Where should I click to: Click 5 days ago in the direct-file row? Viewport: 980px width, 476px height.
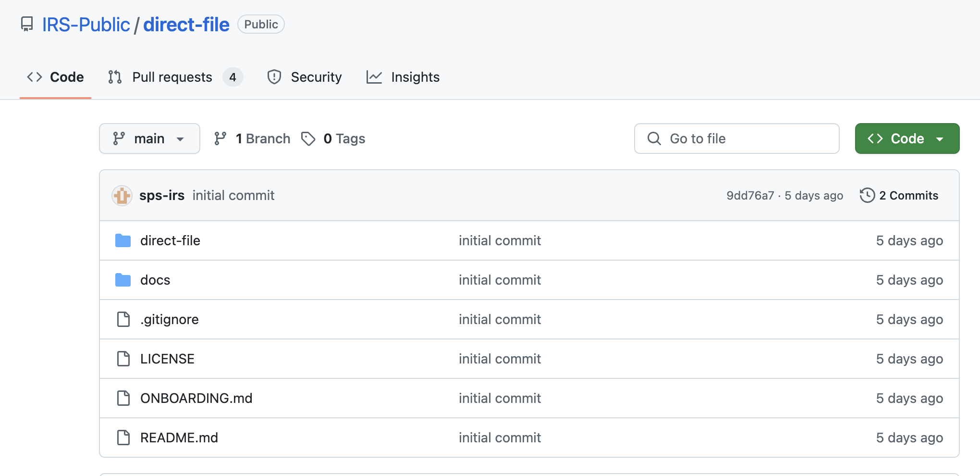click(909, 240)
